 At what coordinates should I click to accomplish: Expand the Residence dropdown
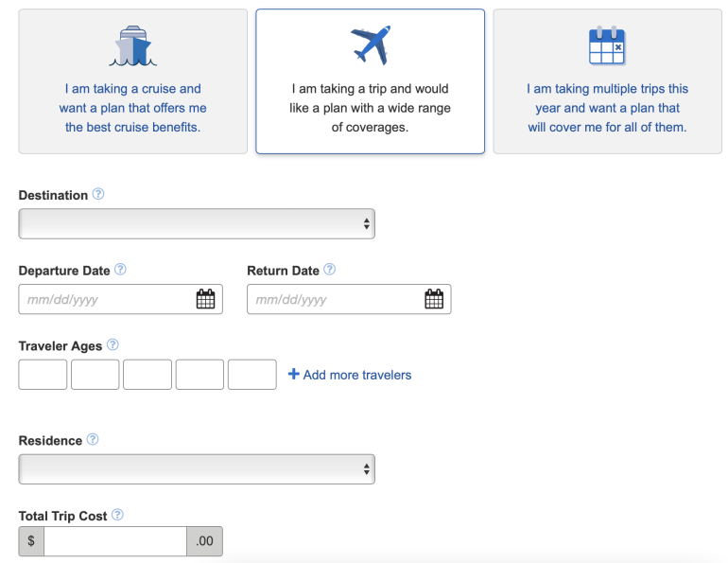[197, 468]
